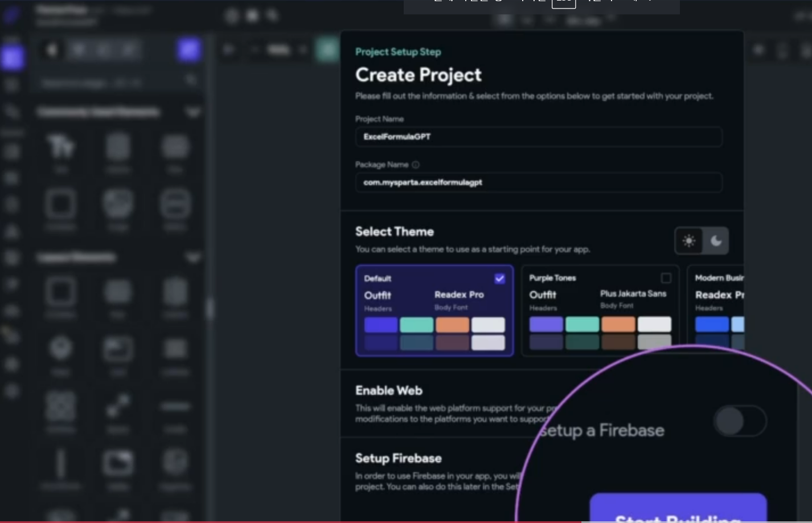Collapse the first widget section chevron
This screenshot has height=523, width=812.
pyautogui.click(x=193, y=112)
